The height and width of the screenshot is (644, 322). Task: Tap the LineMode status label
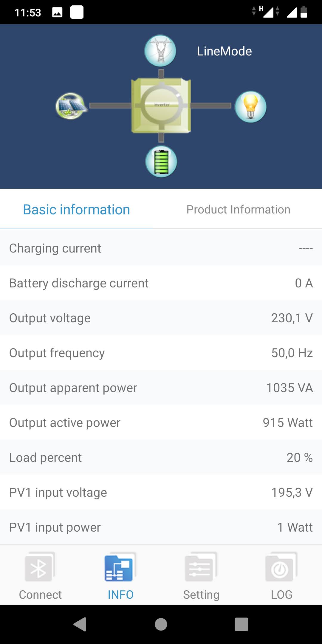[224, 51]
